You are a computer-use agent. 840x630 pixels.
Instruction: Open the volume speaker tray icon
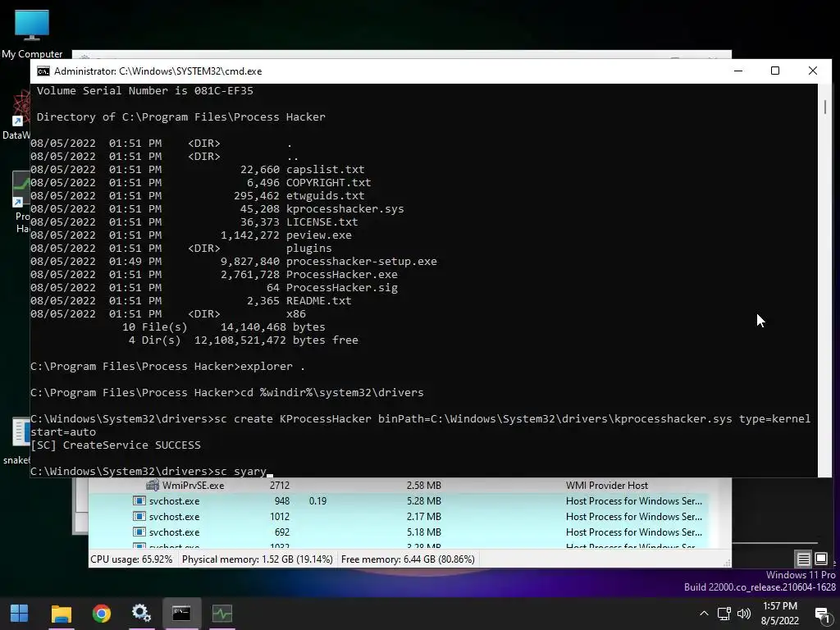744,614
